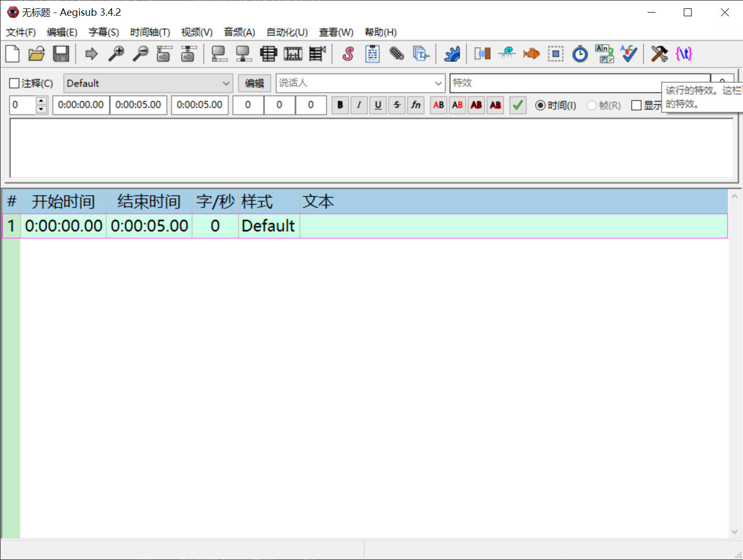
Task: Click the Open file folder icon
Action: pyautogui.click(x=37, y=53)
